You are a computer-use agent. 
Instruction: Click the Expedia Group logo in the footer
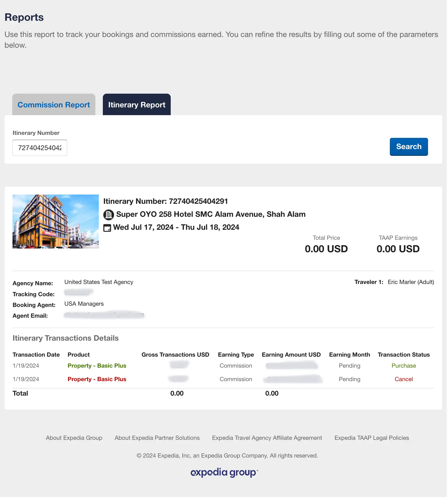[224, 472]
